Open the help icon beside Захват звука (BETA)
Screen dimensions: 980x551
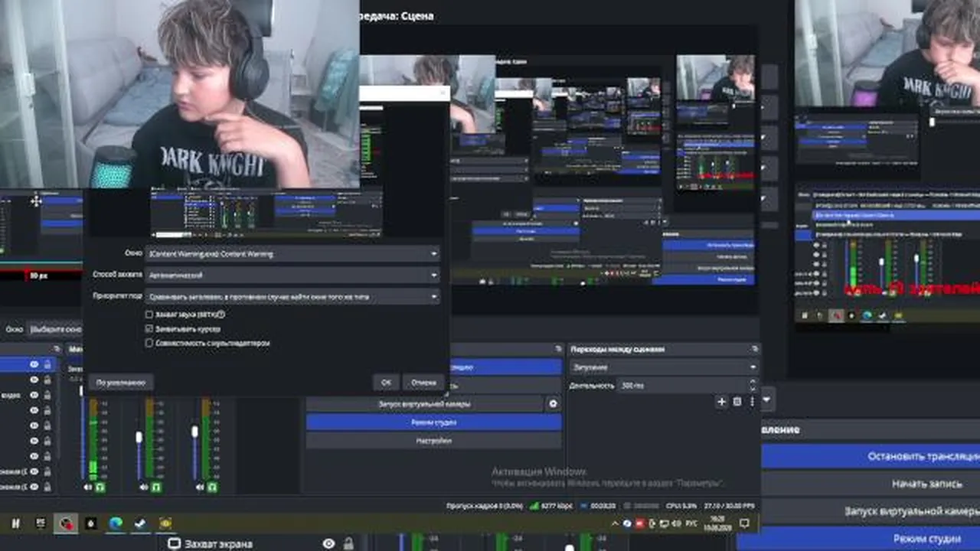click(221, 315)
